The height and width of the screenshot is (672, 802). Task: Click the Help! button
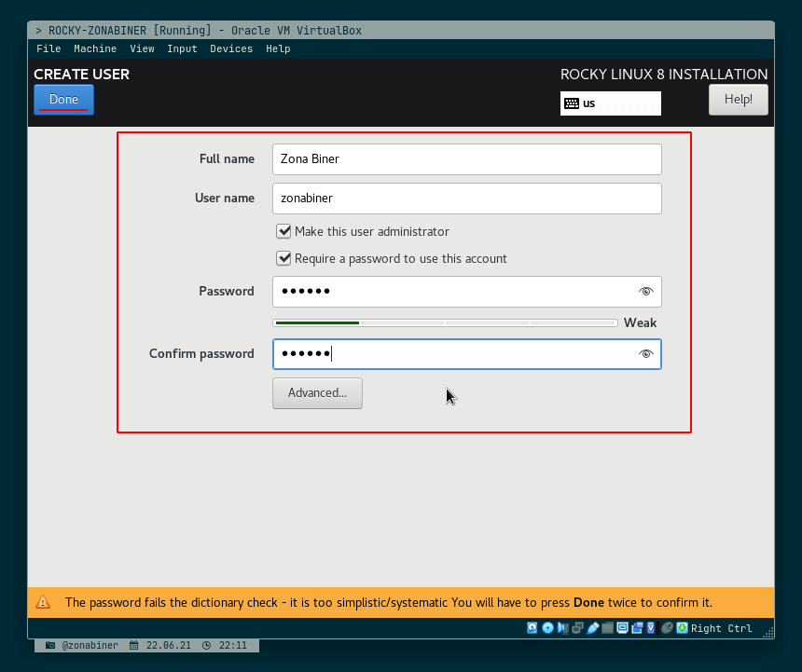pos(738,99)
